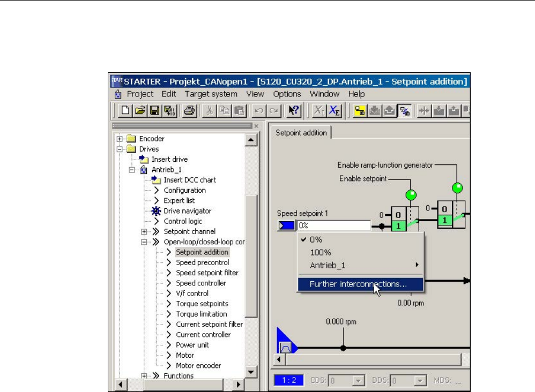Collapse the Drives folder node
Screen dimensions: 535x392
(120, 149)
